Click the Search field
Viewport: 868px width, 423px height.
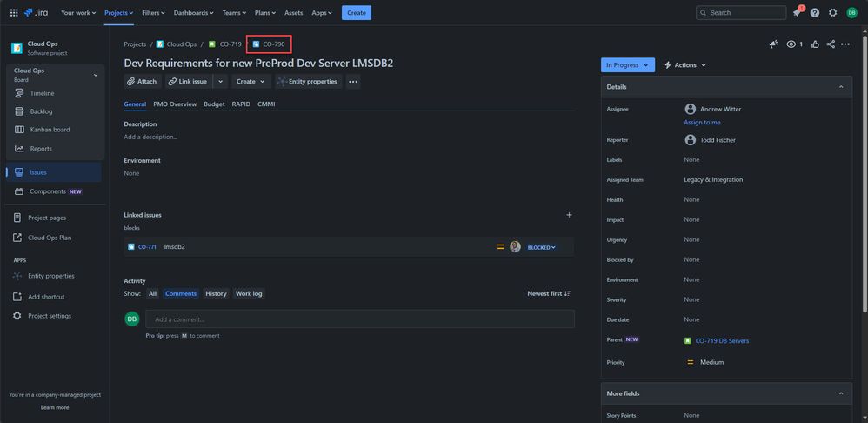(x=741, y=13)
